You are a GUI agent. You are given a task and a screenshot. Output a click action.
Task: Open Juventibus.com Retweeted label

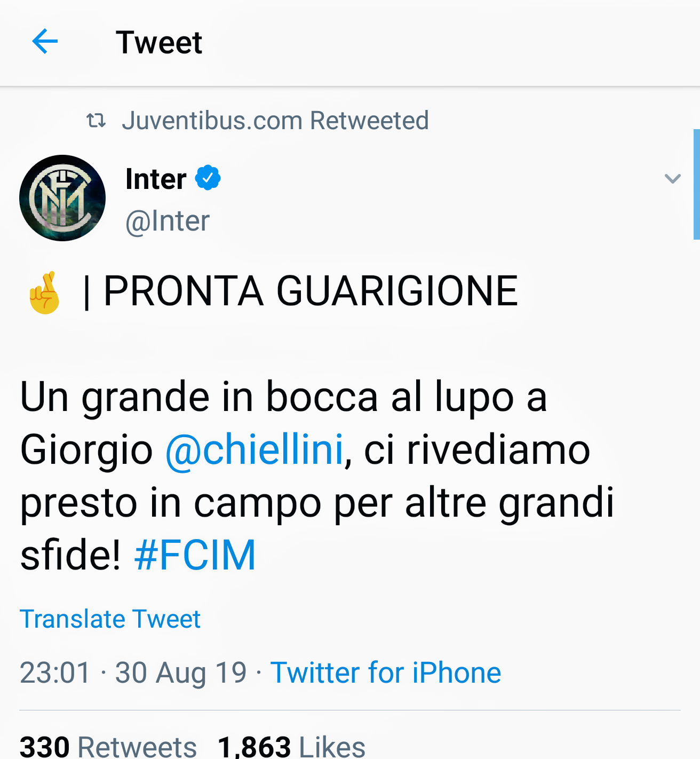[275, 121]
